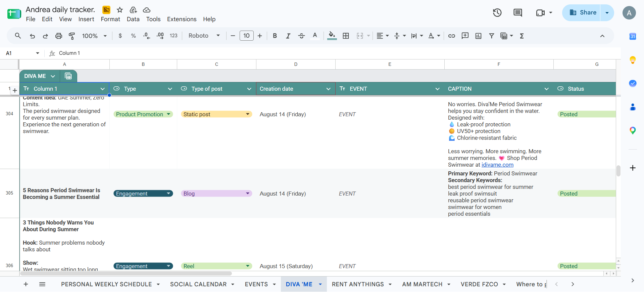The width and height of the screenshot is (644, 292).
Task: Open the Data menu
Action: pos(133,19)
